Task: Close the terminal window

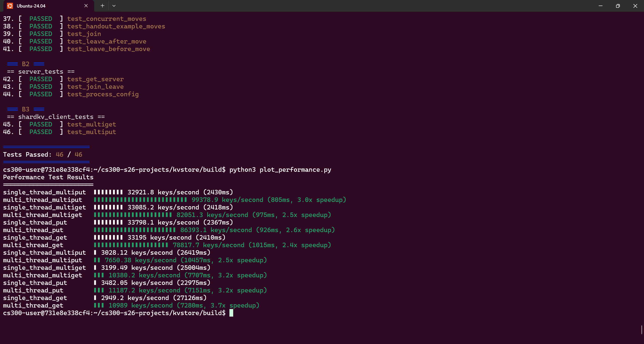Action: tap(635, 6)
